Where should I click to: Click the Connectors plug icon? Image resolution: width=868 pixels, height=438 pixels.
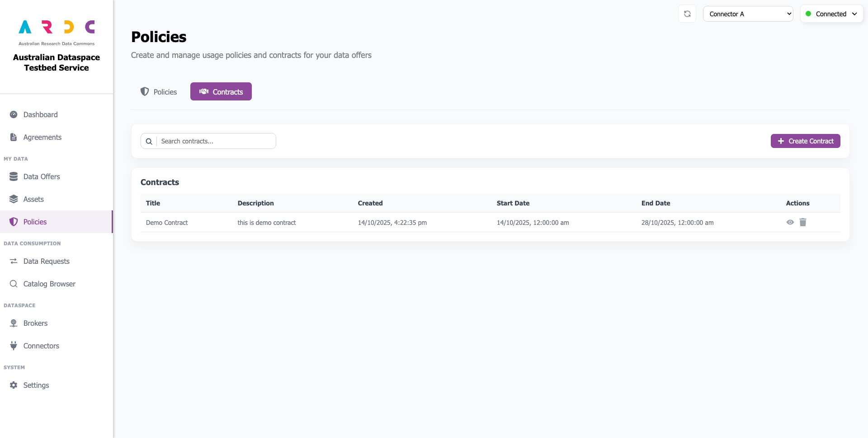14,346
